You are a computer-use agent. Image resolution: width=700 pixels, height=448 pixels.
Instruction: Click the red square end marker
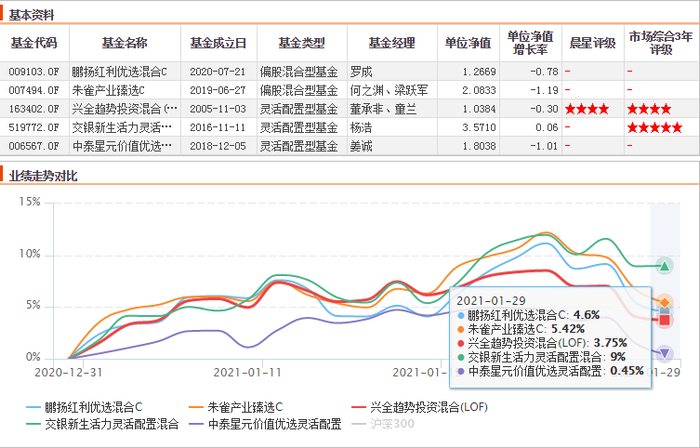click(664, 320)
